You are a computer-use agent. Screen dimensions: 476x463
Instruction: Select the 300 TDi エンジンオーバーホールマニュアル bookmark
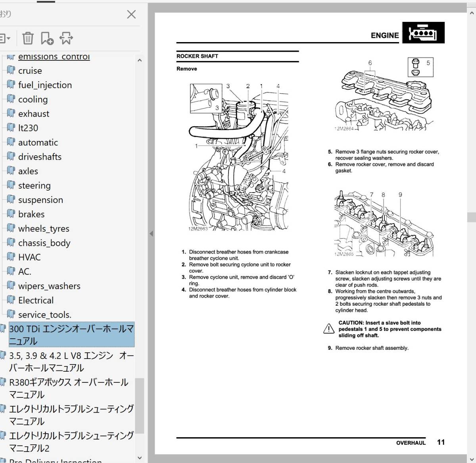71,335
